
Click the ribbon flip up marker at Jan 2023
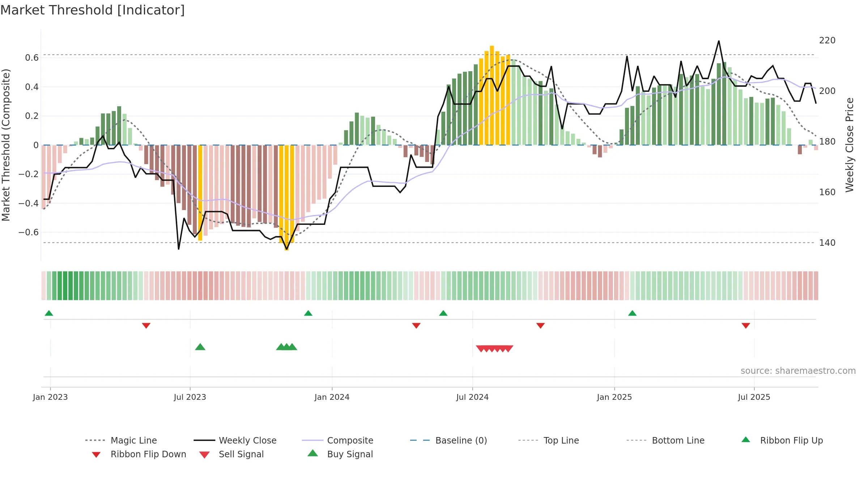(49, 313)
